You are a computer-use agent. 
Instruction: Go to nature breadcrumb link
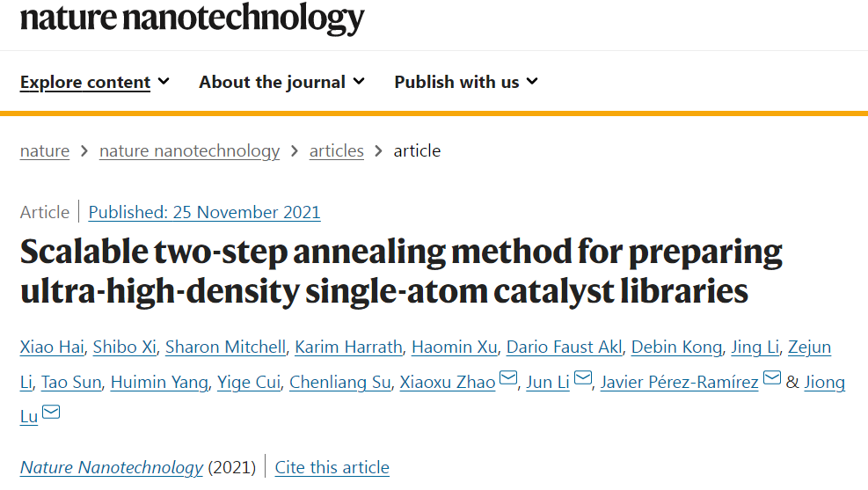(x=45, y=150)
